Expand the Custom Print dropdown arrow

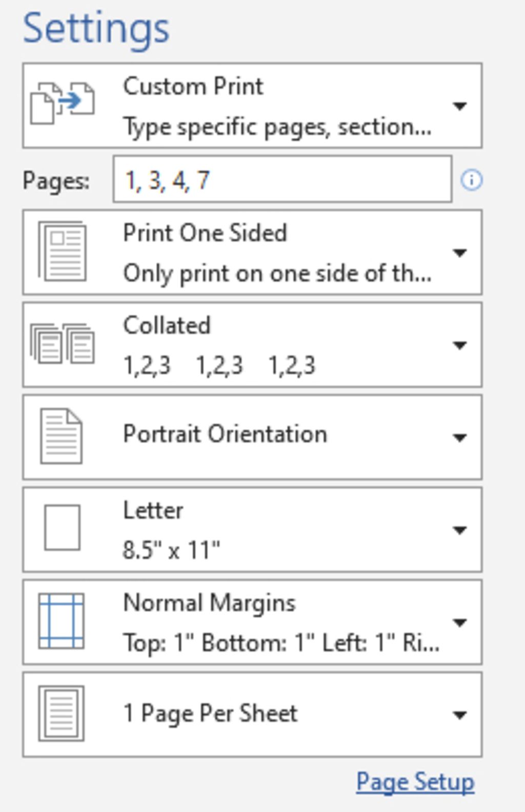coord(459,106)
